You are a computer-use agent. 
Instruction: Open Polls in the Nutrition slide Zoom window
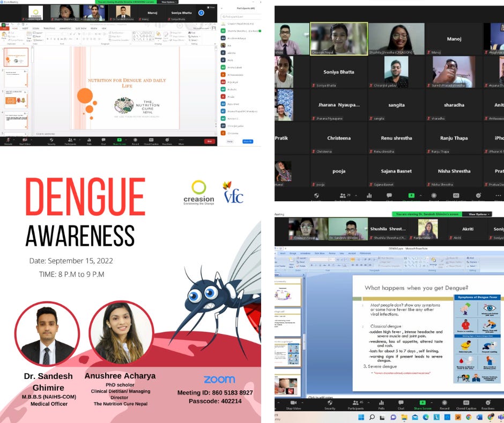[89, 141]
